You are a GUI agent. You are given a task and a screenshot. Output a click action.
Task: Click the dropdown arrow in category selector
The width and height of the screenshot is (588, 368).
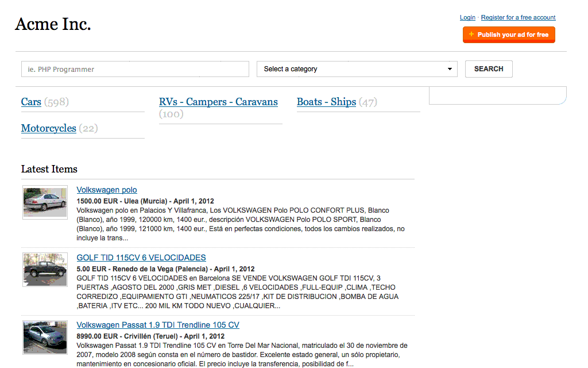(450, 69)
